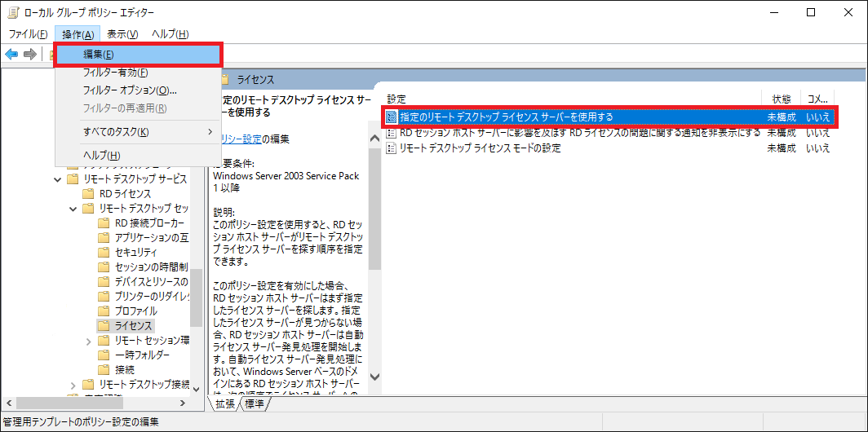Click the policy icon for リモート デスクトップ ライセンス モードの設定
The height and width of the screenshot is (432, 868).
392,148
